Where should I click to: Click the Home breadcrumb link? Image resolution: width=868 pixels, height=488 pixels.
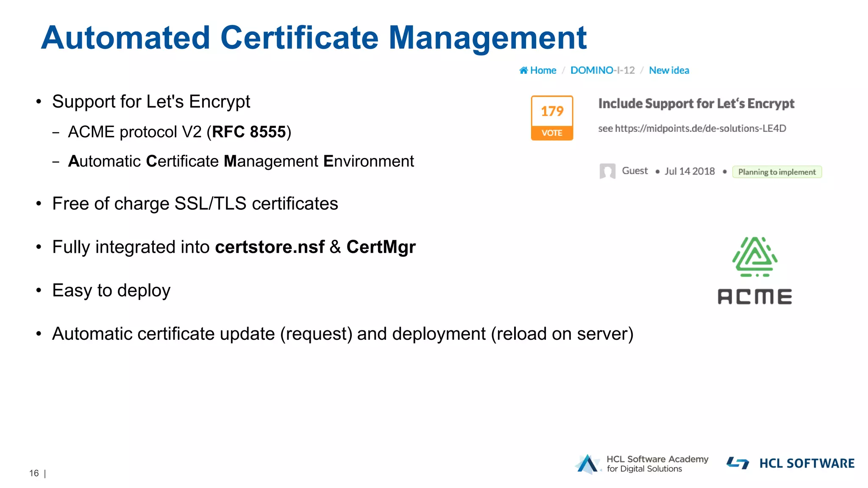click(537, 70)
